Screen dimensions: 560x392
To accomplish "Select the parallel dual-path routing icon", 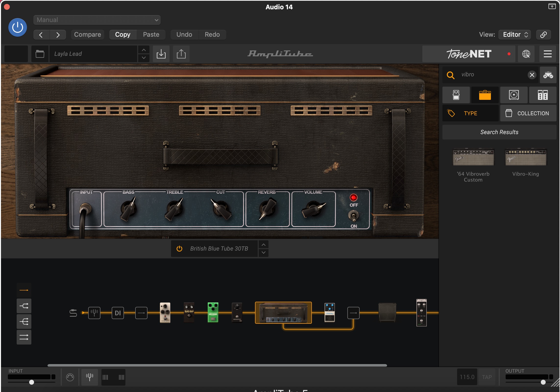I will pyautogui.click(x=24, y=337).
